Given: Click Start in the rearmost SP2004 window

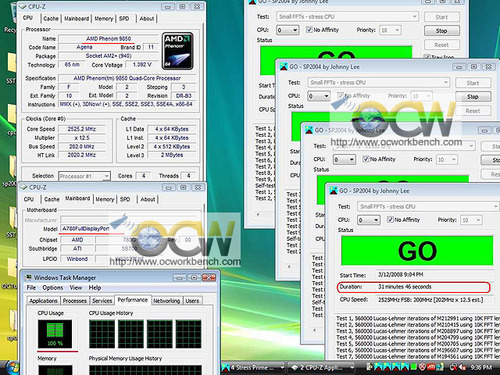Looking at the screenshot, I should (x=442, y=17).
